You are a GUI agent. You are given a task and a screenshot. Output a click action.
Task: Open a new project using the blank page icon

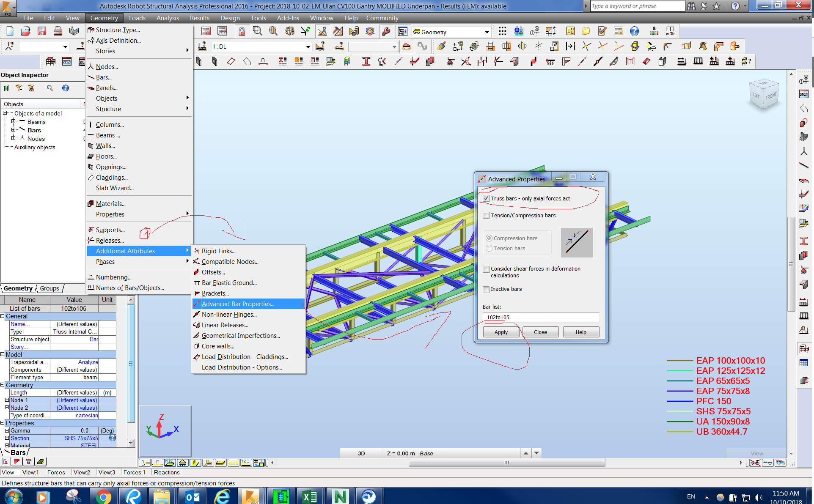tap(9, 30)
